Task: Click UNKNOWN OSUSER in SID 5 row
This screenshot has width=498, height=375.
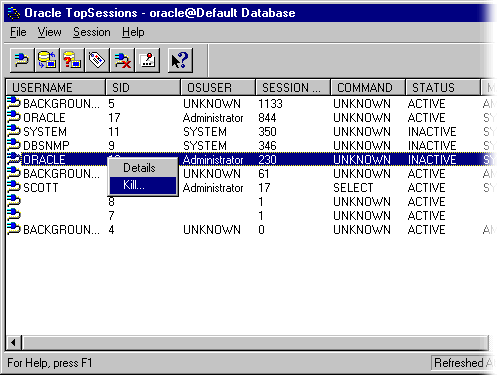Action: pyautogui.click(x=212, y=104)
